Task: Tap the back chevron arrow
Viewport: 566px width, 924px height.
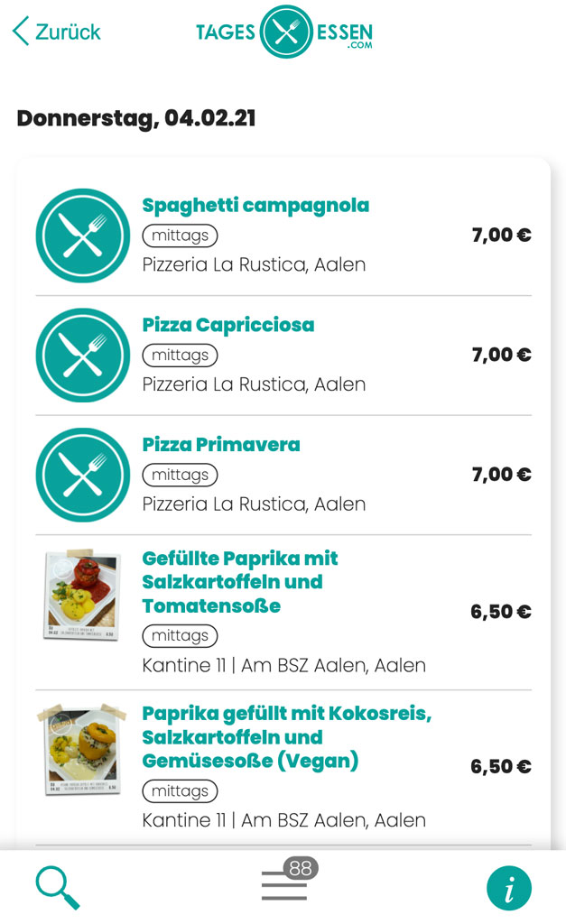Action: [x=18, y=30]
